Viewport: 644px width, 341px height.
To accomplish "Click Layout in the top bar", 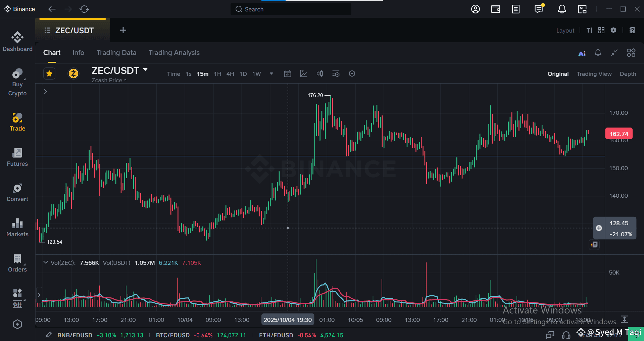I will point(565,31).
